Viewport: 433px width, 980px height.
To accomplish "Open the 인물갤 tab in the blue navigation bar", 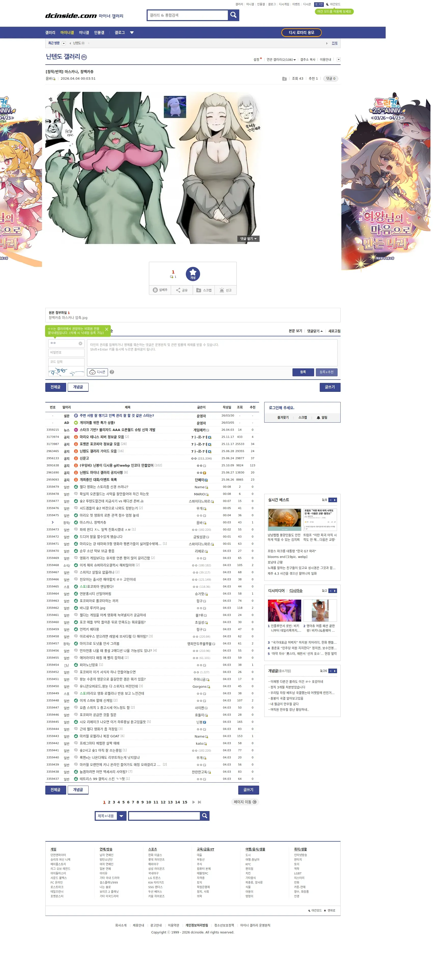I will [x=99, y=33].
